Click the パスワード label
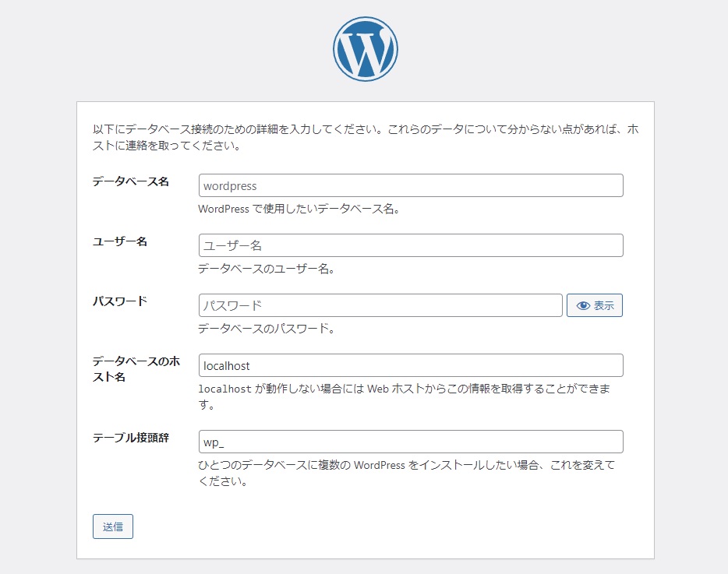Screen dimensions: 728x574 (120, 301)
